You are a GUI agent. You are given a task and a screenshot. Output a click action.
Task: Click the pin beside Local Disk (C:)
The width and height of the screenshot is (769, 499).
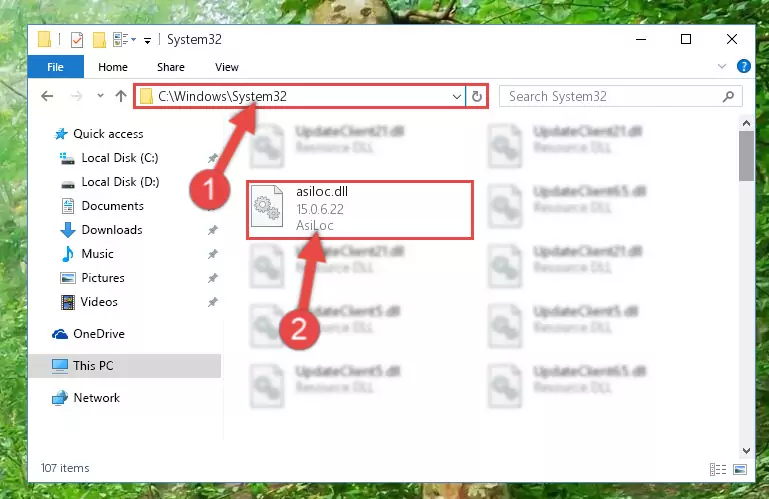click(x=212, y=158)
